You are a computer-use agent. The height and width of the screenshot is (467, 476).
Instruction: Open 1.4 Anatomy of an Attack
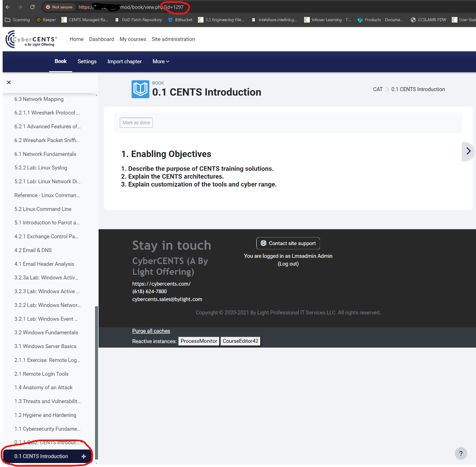(x=43, y=387)
